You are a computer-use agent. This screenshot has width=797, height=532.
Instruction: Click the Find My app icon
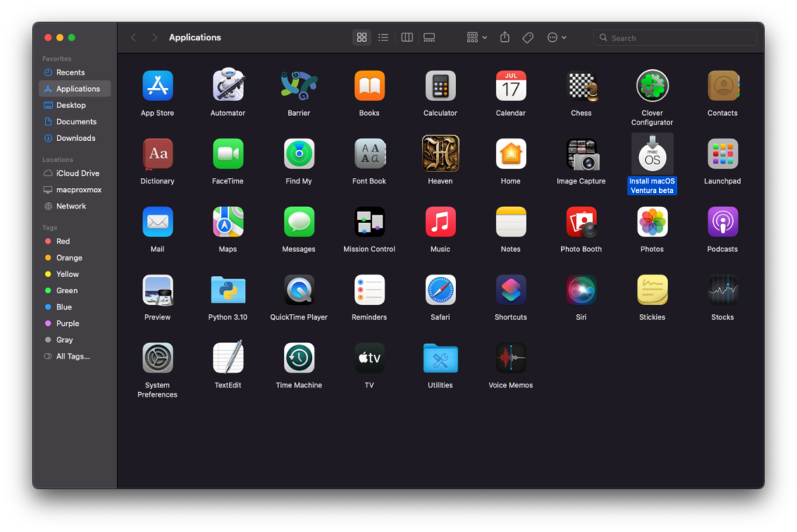(299, 153)
